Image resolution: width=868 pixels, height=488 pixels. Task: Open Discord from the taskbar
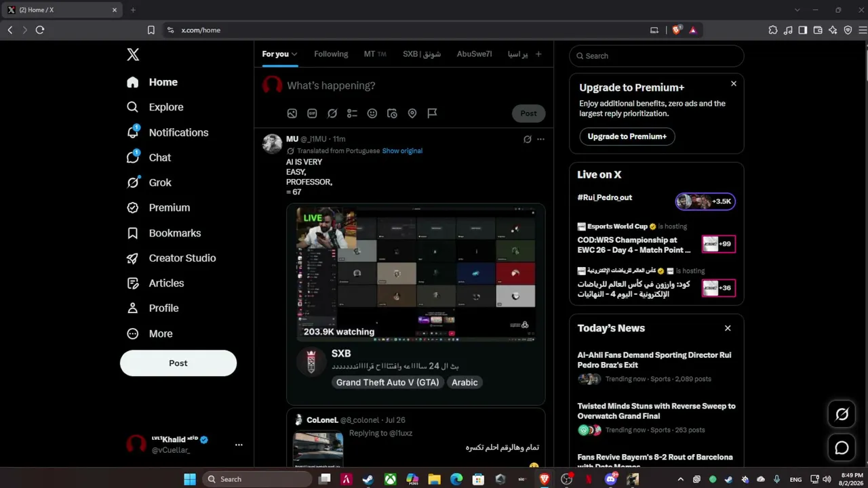(x=611, y=479)
